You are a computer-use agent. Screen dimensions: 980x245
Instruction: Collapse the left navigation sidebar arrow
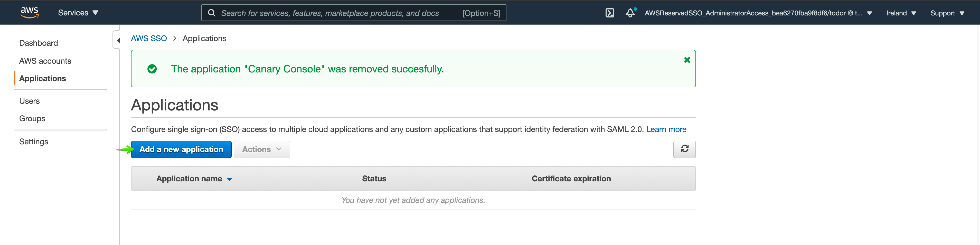(118, 40)
